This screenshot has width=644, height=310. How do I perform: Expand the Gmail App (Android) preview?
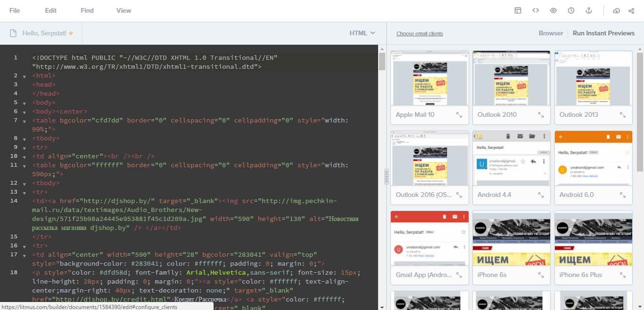[x=459, y=275]
